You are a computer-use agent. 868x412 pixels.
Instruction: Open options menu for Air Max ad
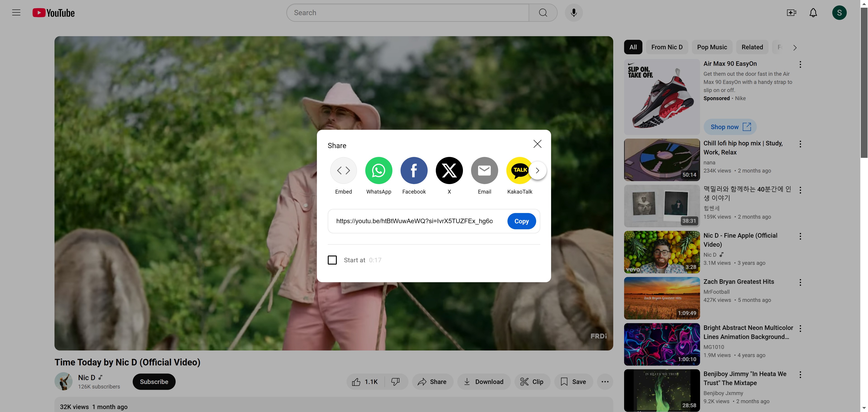pyautogui.click(x=800, y=64)
